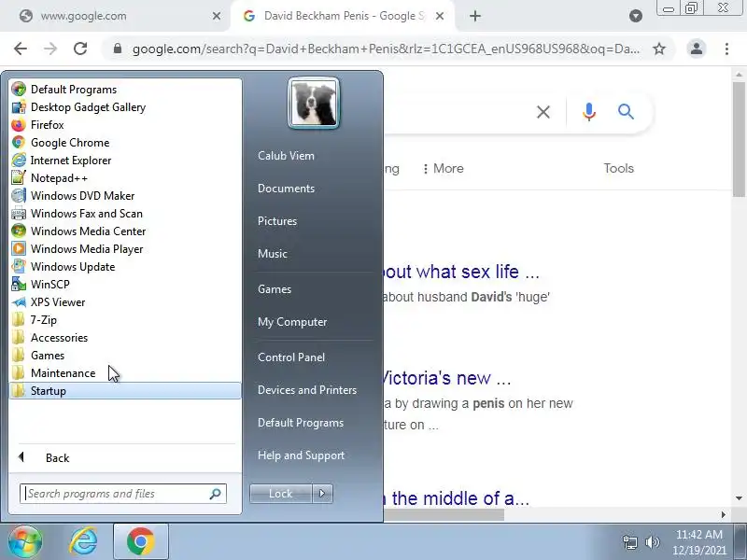Click the address bar URL
Viewport: 747px width, 560px height.
pyautogui.click(x=386, y=49)
